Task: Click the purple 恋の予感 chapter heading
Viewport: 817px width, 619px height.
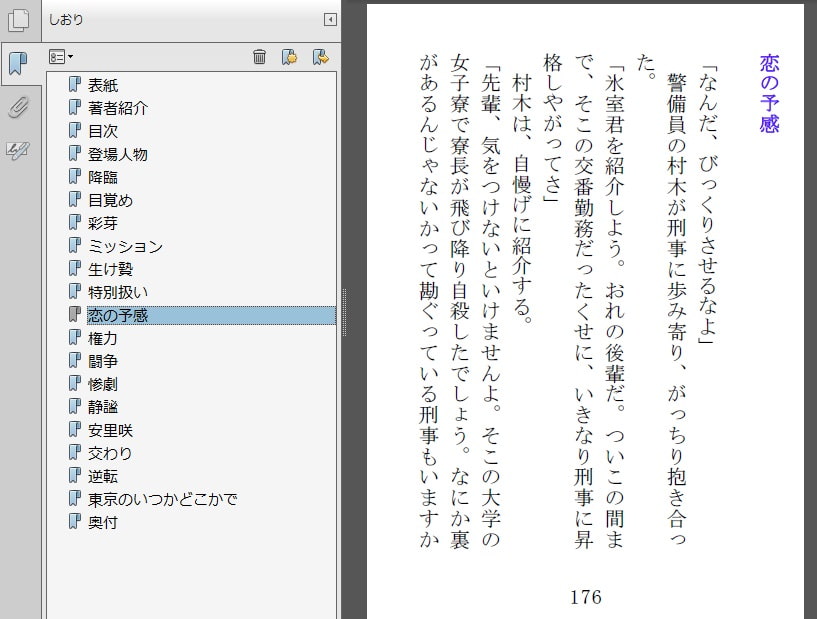Action: 769,94
